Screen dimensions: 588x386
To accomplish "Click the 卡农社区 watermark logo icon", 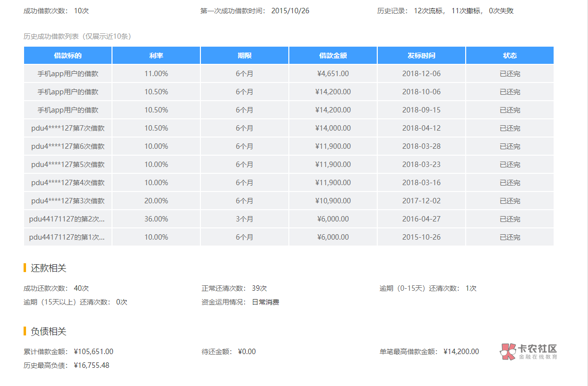I will 508,351.
